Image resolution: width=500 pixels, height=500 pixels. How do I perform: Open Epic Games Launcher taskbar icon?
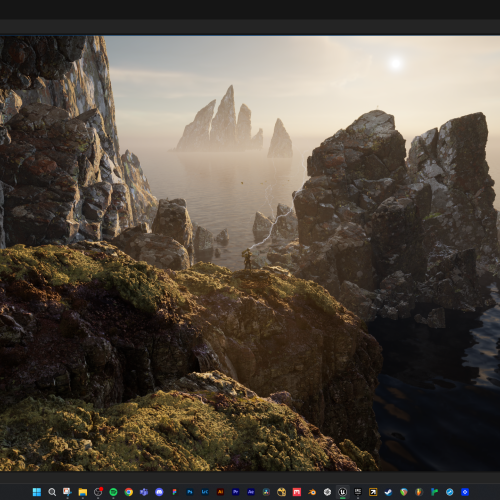pyautogui.click(x=358, y=492)
